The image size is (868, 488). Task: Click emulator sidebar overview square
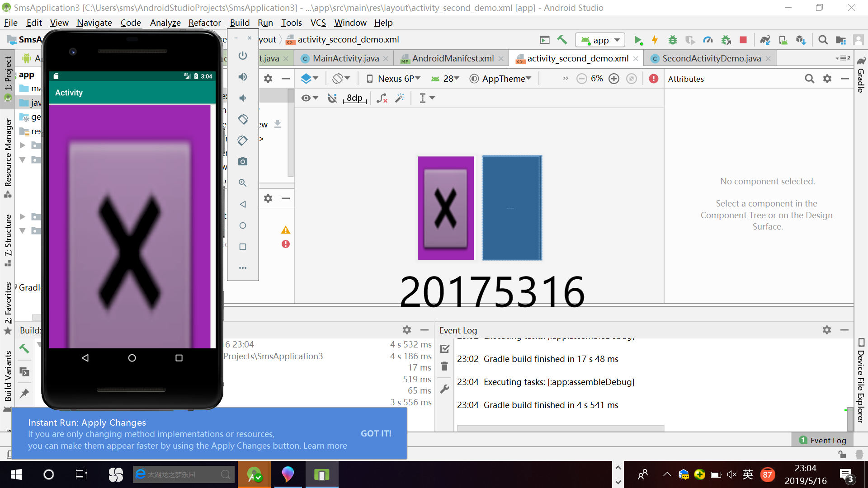point(243,247)
